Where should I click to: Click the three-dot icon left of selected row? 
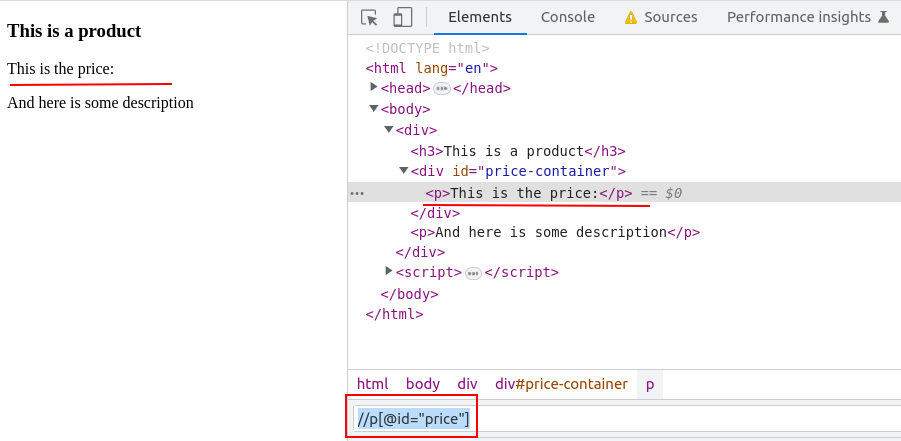[357, 193]
